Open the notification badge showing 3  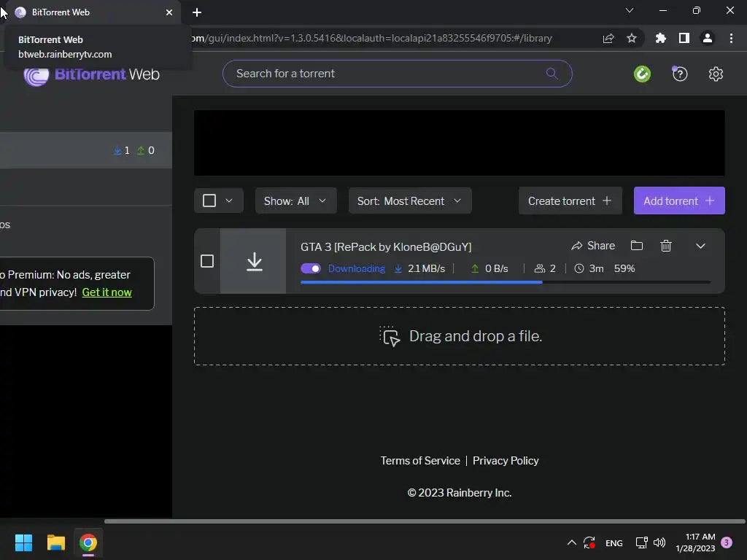tap(727, 542)
